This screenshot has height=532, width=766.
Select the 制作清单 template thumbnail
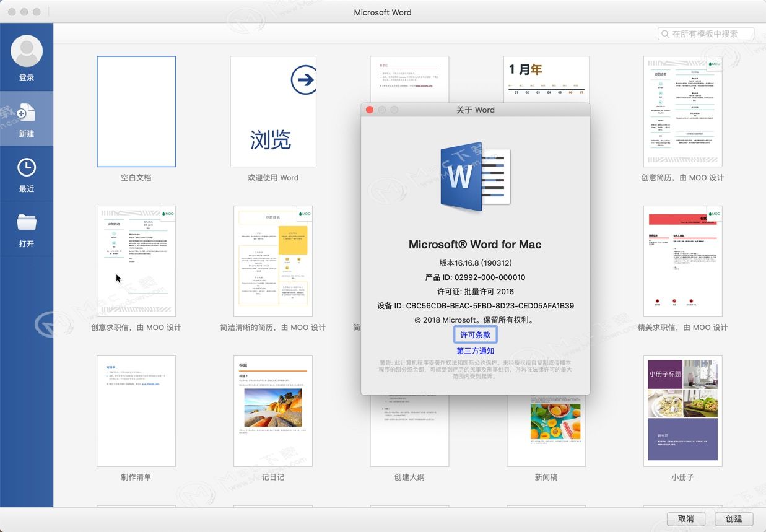point(136,411)
